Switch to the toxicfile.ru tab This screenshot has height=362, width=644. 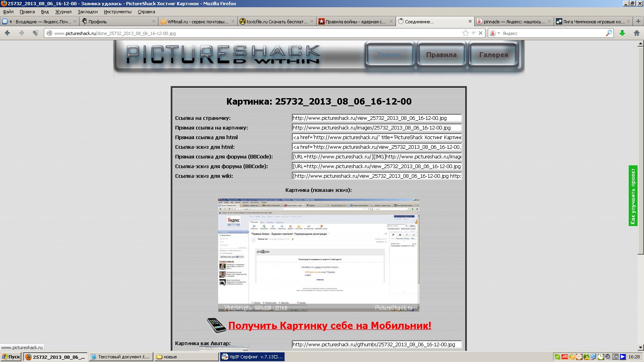(x=277, y=21)
